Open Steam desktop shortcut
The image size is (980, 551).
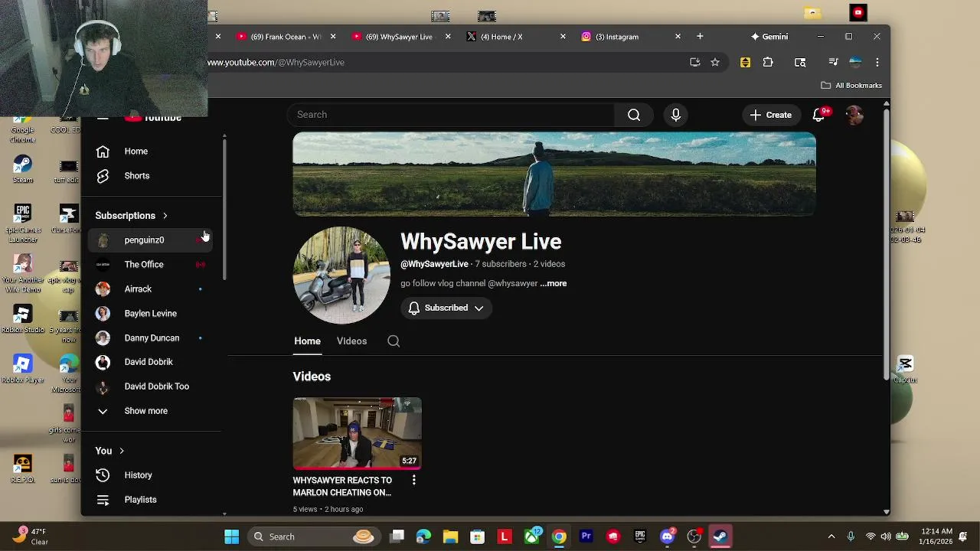(x=22, y=169)
